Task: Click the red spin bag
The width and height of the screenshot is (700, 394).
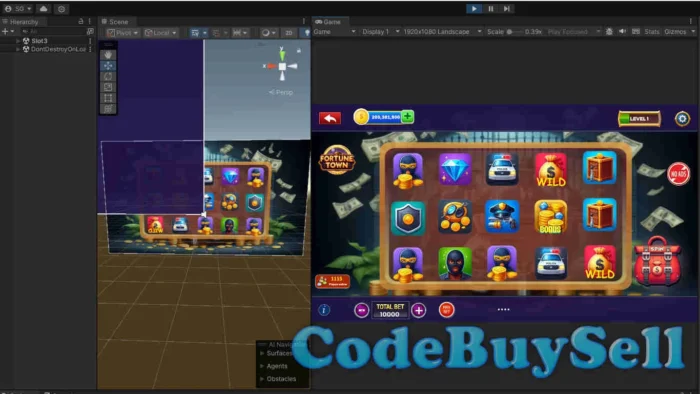Action: point(657,262)
